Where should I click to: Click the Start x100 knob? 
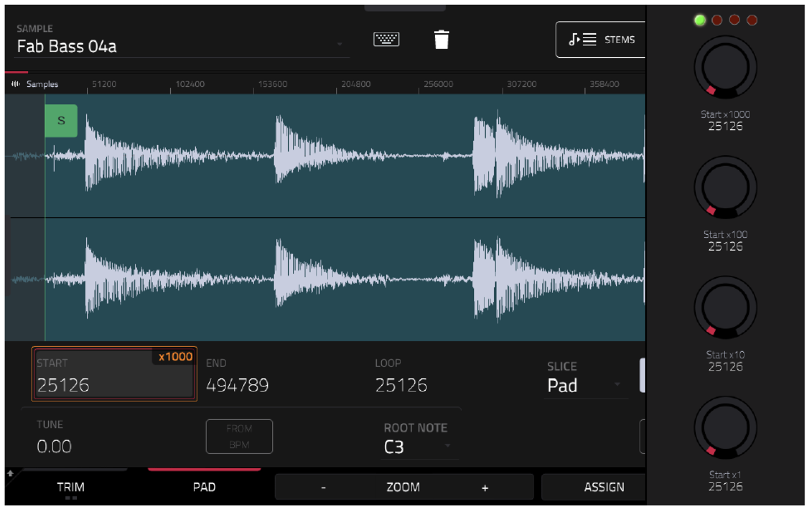click(x=725, y=188)
